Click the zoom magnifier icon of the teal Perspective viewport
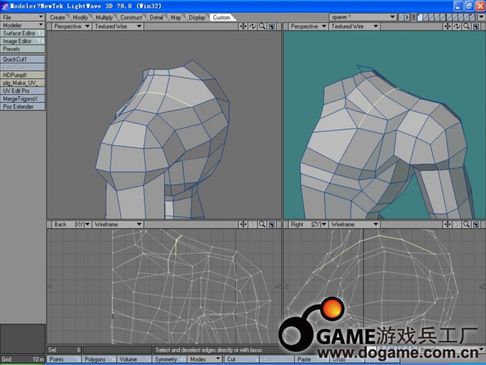The height and width of the screenshot is (365, 486). [467, 26]
